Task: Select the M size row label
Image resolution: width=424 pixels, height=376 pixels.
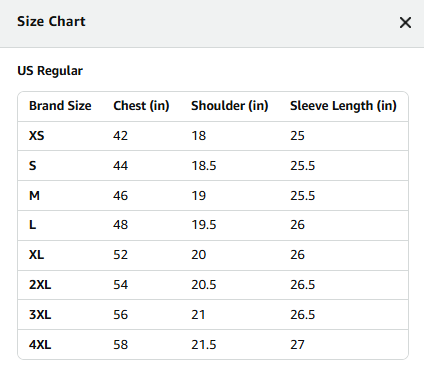Action: click(34, 195)
